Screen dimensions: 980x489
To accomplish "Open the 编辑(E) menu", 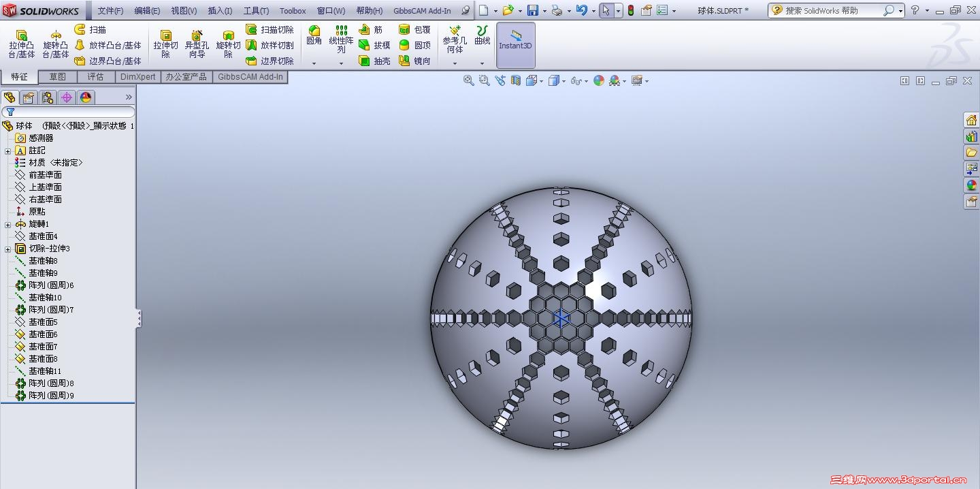I will point(147,11).
